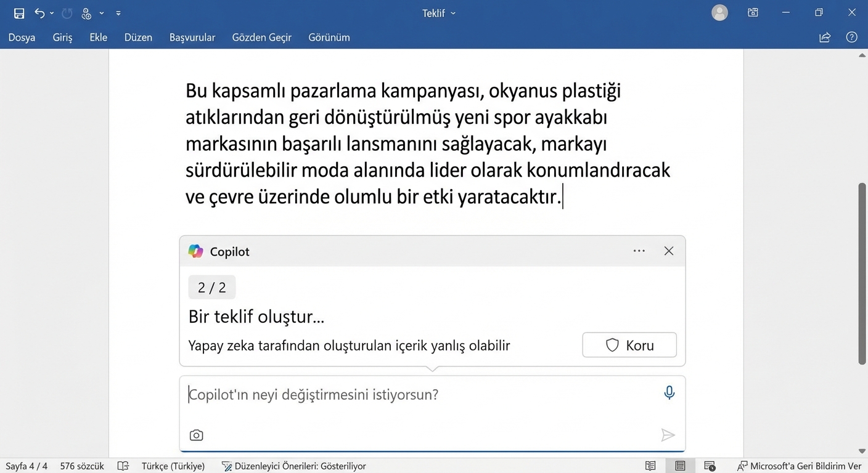Attach an image via the camera icon
868x473 pixels.
coord(196,435)
